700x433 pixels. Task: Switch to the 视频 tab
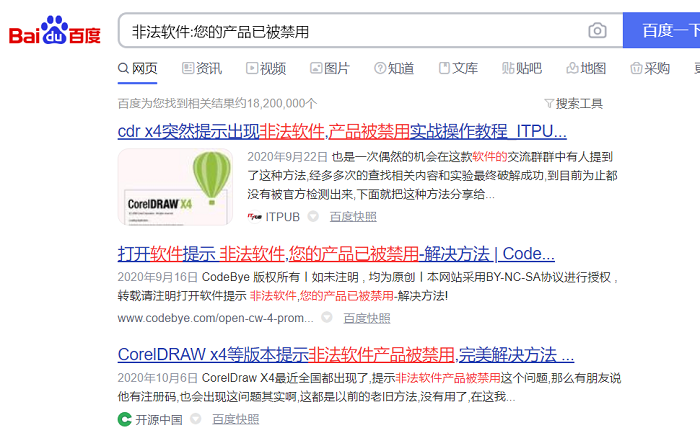click(266, 68)
